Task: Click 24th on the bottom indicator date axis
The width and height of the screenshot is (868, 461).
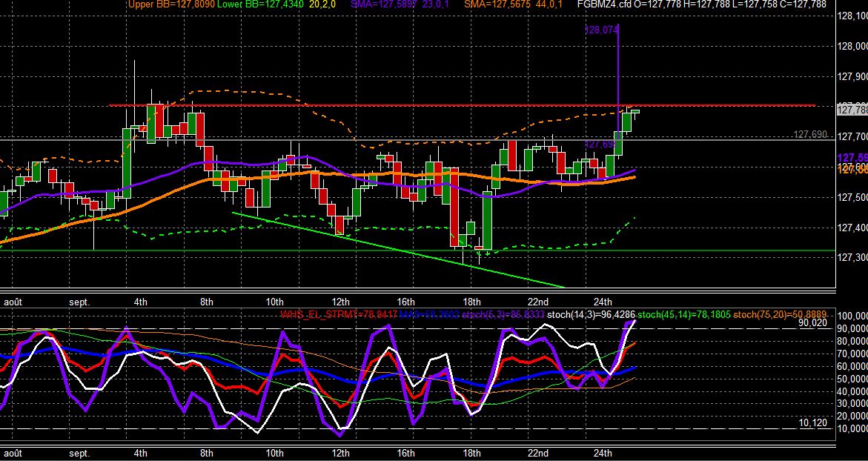Action: point(603,454)
